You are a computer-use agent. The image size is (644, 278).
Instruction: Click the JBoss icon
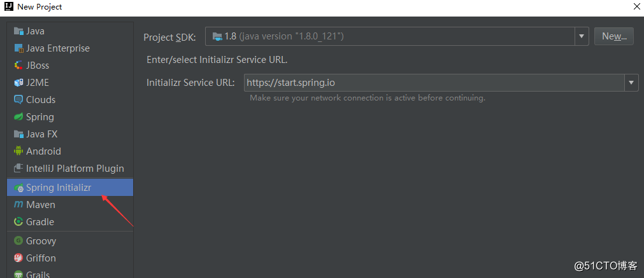[18, 66]
